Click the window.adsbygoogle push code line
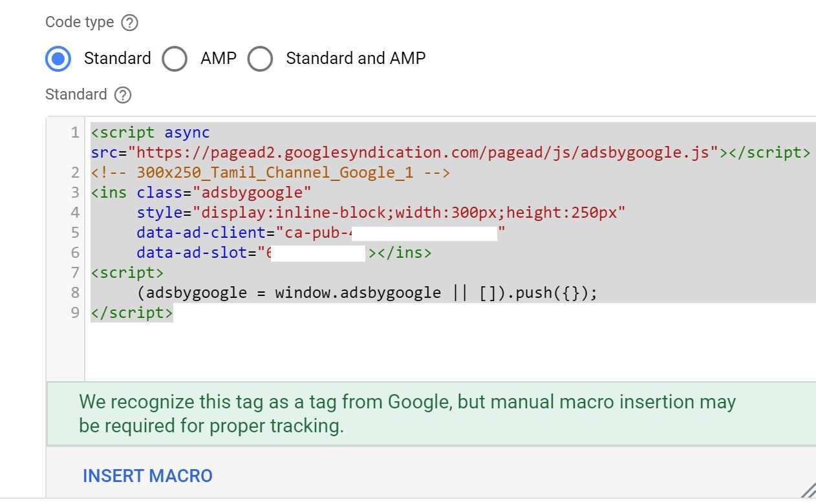The width and height of the screenshot is (816, 504). 367,293
